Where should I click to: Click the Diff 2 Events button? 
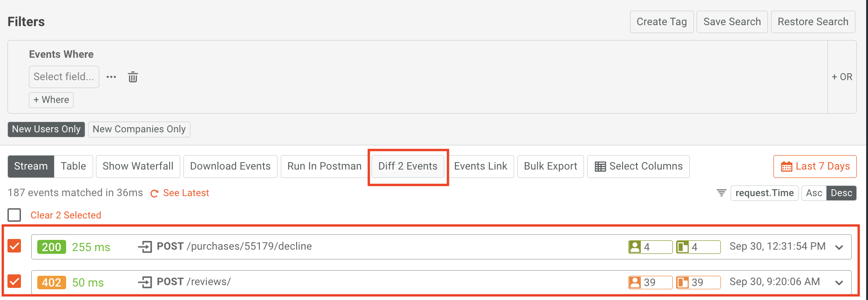coord(407,166)
